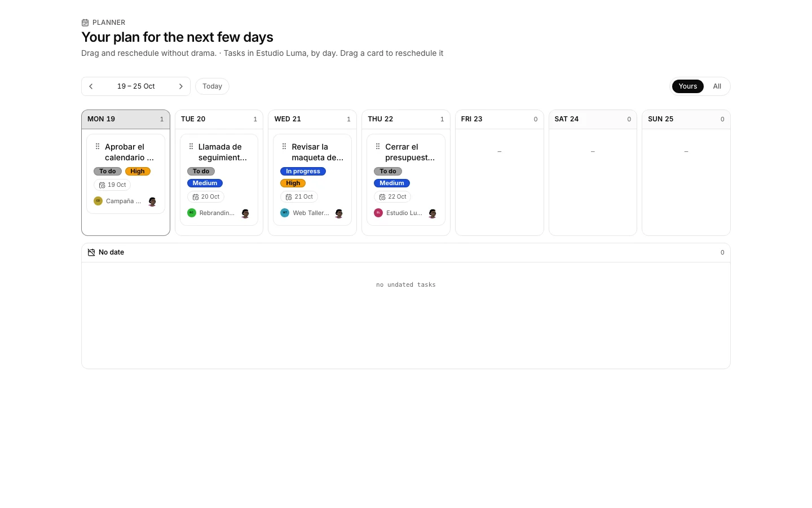The image size is (812, 508).
Task: Click the 19 – 25 Oct date range
Action: coord(136,86)
